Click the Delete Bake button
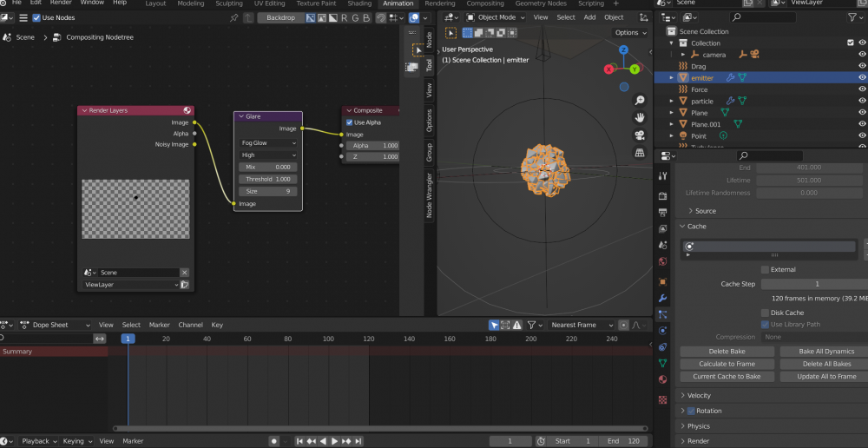The image size is (868, 448). (x=727, y=352)
